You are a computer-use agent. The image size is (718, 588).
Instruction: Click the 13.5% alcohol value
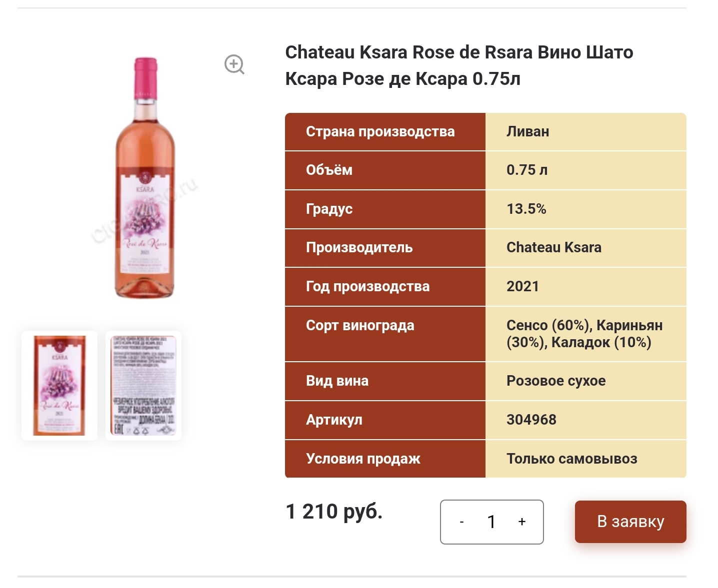526,209
